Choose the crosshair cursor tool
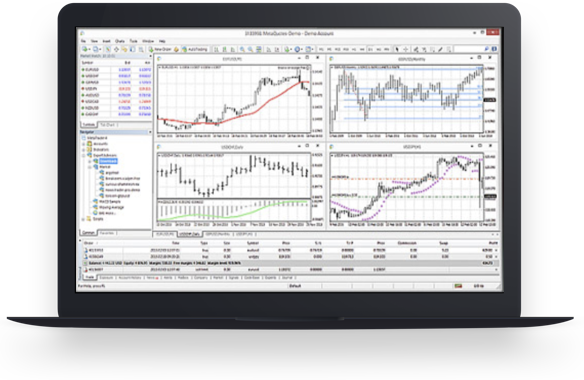 pos(406,49)
